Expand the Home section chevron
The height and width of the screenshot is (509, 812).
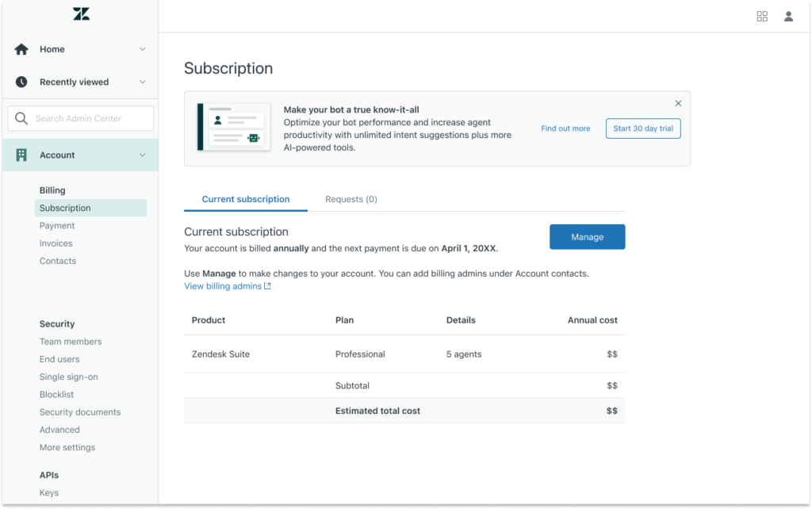pyautogui.click(x=143, y=49)
